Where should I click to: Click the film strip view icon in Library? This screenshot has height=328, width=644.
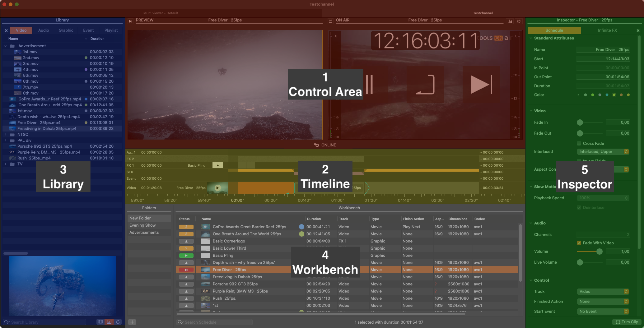coord(100,322)
